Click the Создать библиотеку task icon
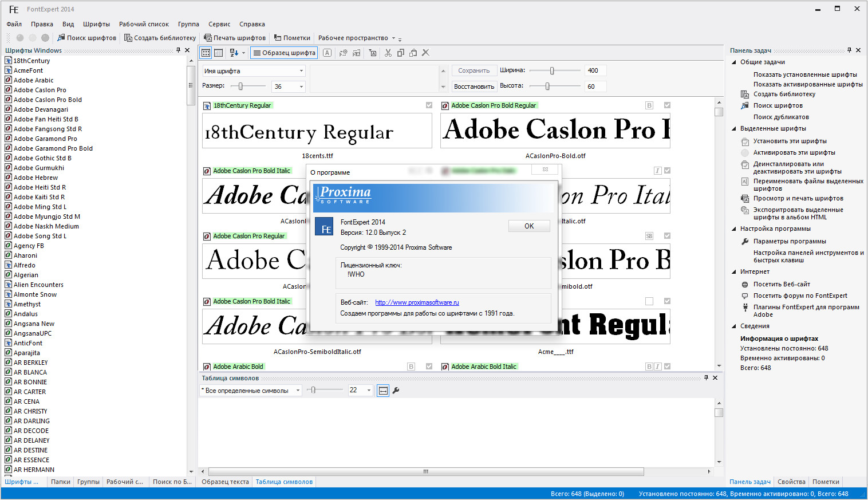Screen dimensions: 868x500 tap(745, 95)
